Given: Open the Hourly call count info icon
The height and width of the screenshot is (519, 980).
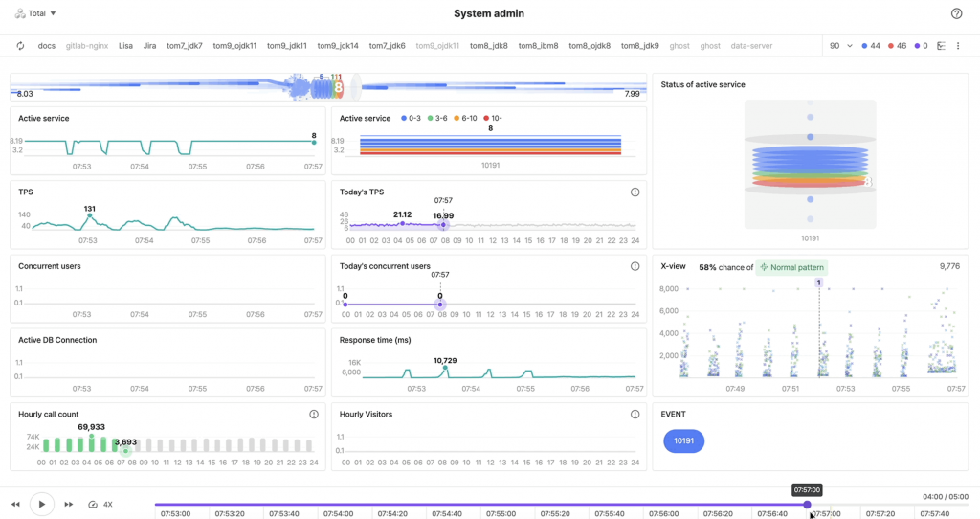Looking at the screenshot, I should click(314, 415).
